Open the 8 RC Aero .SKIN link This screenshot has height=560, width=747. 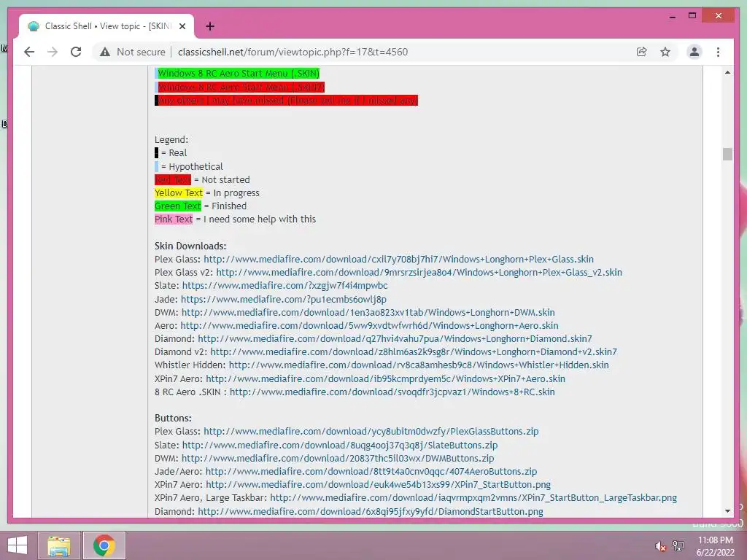[392, 392]
